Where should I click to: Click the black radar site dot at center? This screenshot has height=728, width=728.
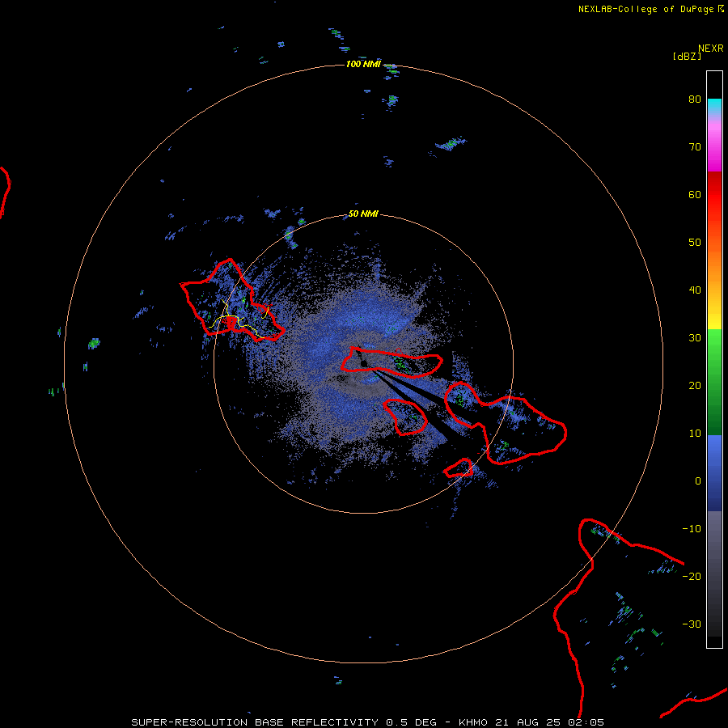click(x=363, y=363)
